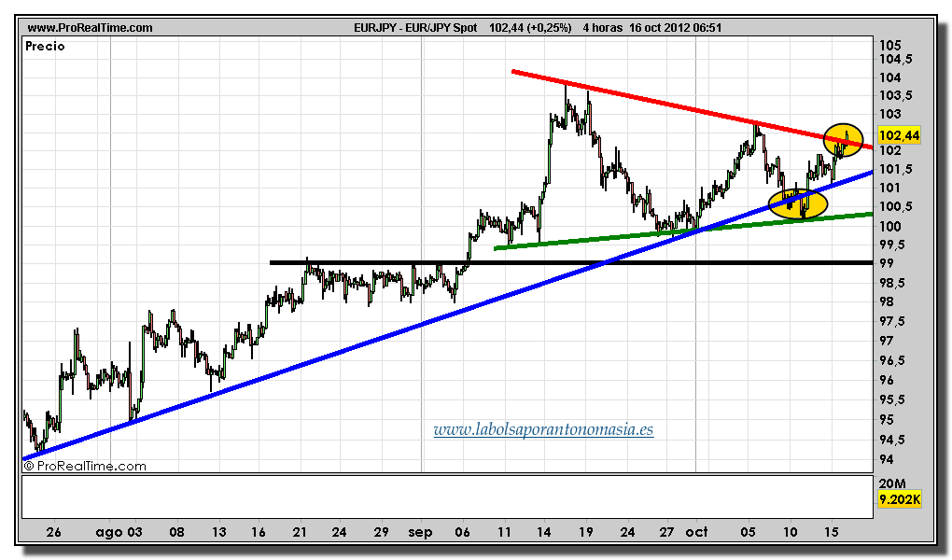Select the 94,5 price axis label
Screen dimensions: 952x560
[x=892, y=440]
